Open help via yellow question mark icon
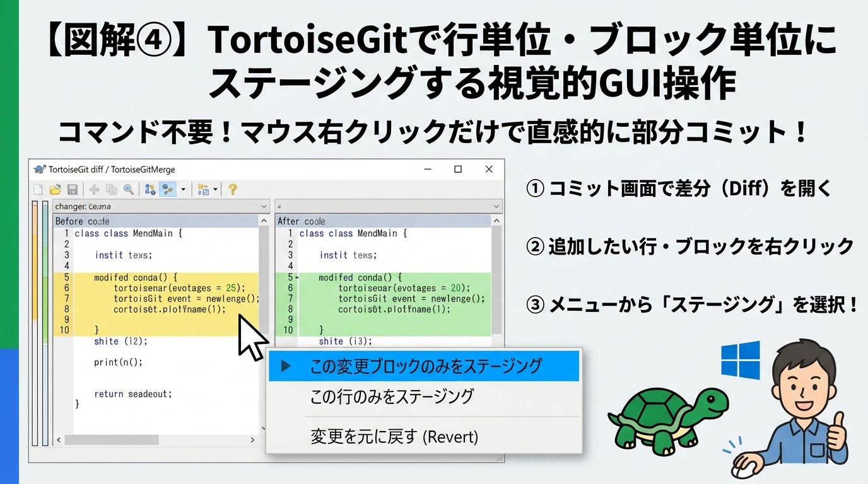 pyautogui.click(x=233, y=189)
